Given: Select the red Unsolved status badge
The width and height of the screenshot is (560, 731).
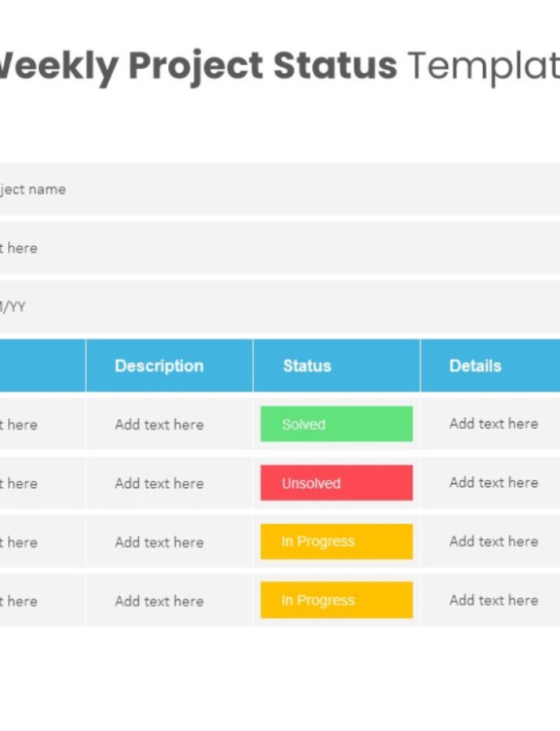Looking at the screenshot, I should (x=336, y=483).
